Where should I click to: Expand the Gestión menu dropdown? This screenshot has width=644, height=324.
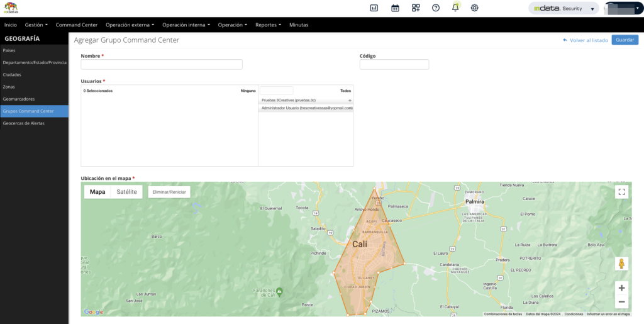[x=36, y=25]
